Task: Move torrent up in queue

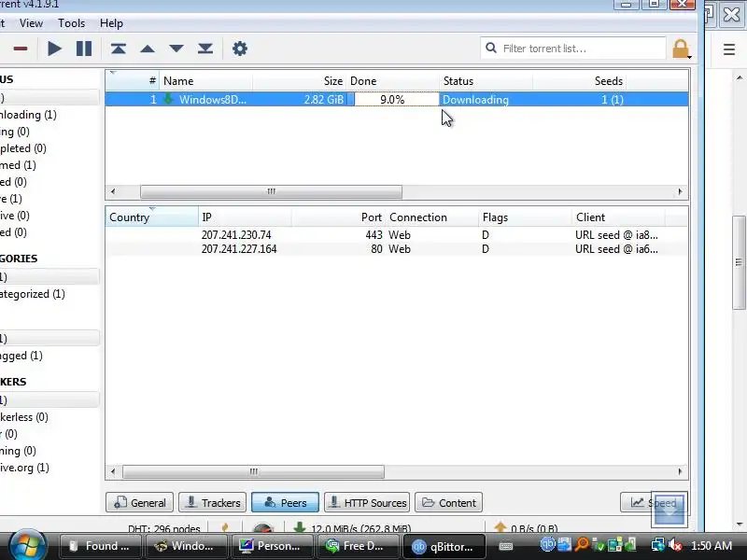Action: pyautogui.click(x=148, y=49)
